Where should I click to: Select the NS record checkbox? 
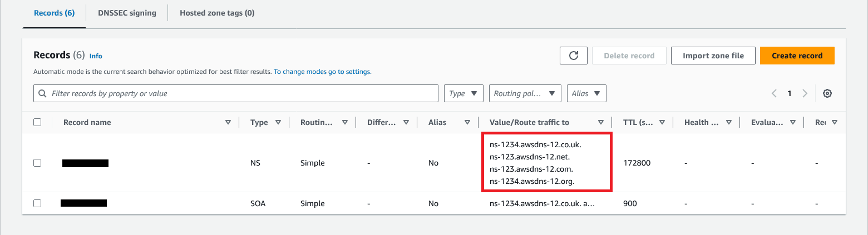click(37, 163)
